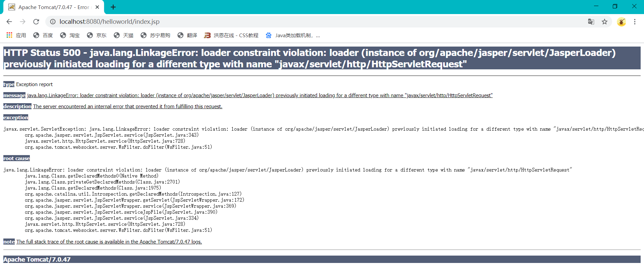Click the Class.java:1975 trace line
The image size is (644, 272).
tap(93, 188)
